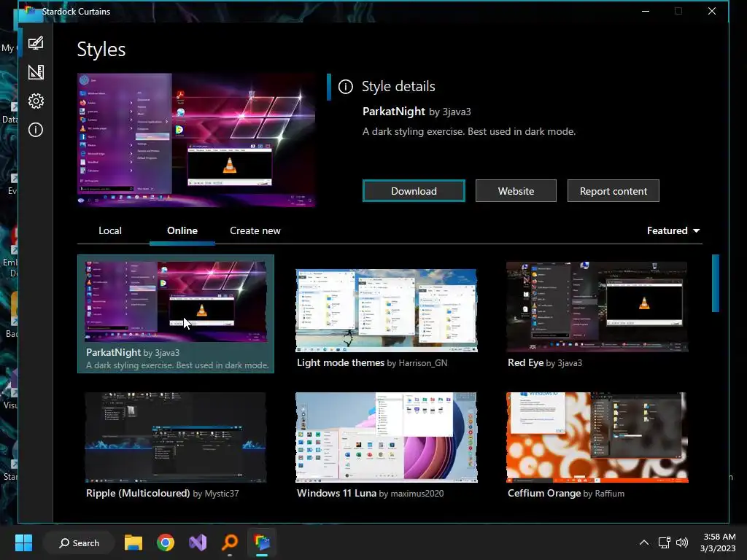Launch Google Chrome from the taskbar
This screenshot has width=747, height=560.
pyautogui.click(x=166, y=542)
